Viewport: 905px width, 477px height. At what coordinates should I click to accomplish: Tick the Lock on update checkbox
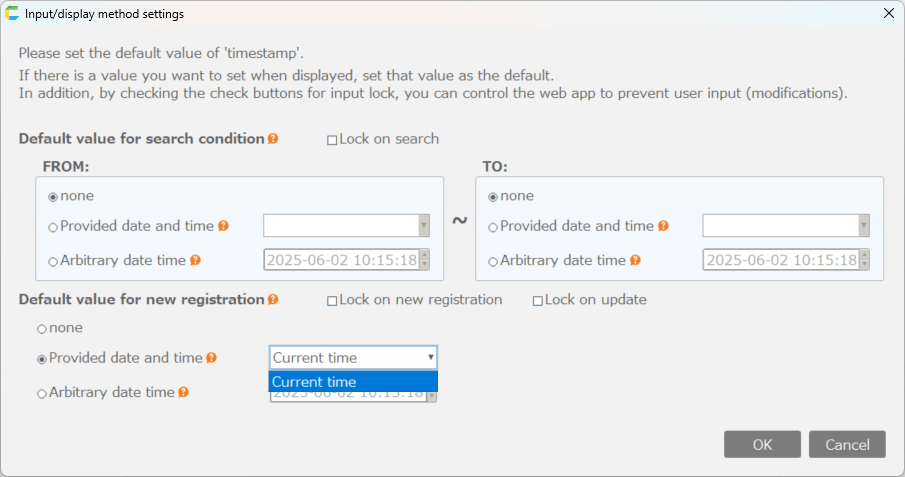[537, 301]
